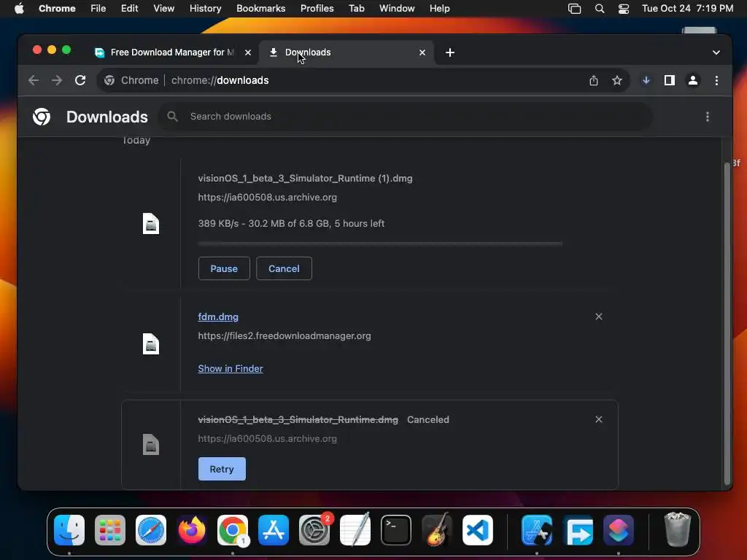
Task: Open TextEdit from the Dock
Action: (355, 530)
